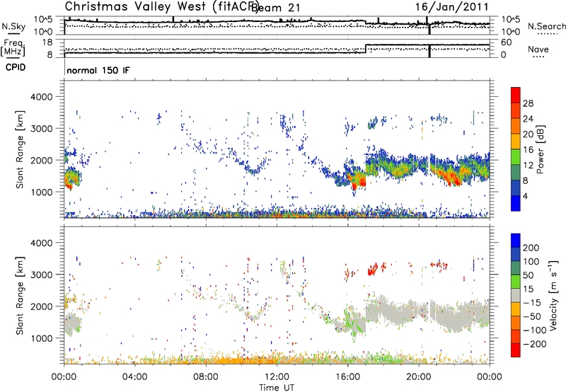The width and height of the screenshot is (566, 392).
Task: Click the 'Power [dB]' colorbar title
Action: click(x=540, y=149)
